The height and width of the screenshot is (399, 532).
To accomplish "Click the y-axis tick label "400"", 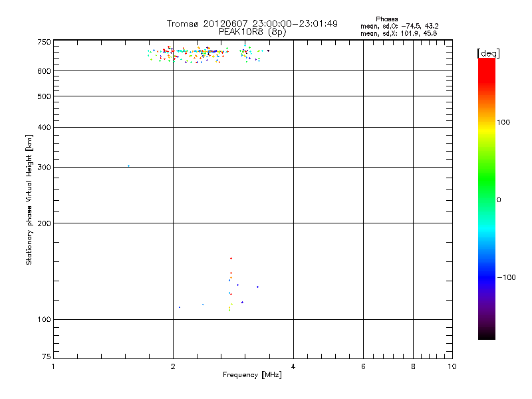I will (x=44, y=127).
